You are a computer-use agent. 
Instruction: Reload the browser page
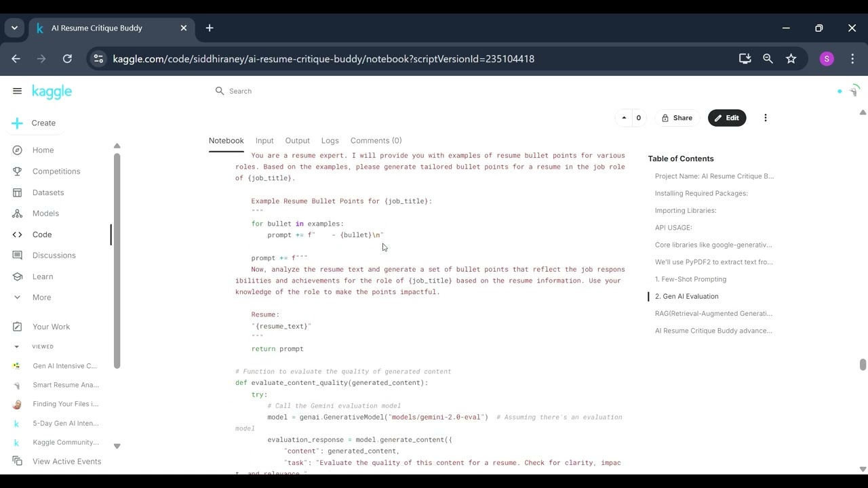click(67, 59)
